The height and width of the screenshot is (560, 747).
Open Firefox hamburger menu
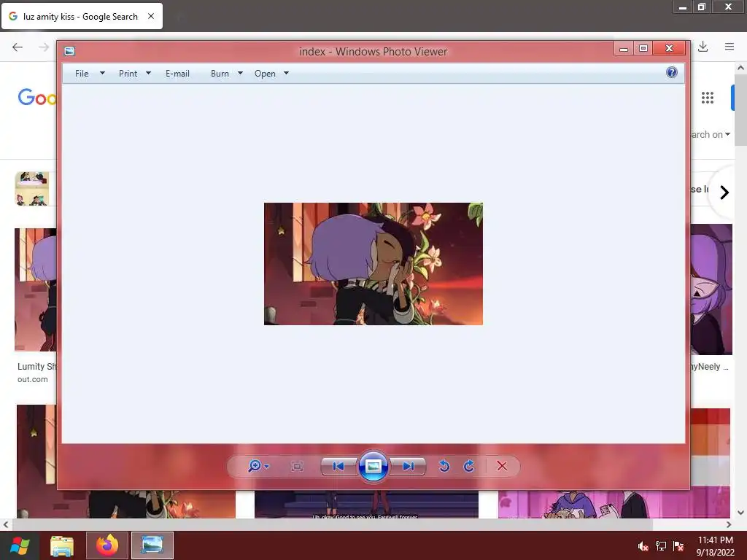[x=729, y=47]
